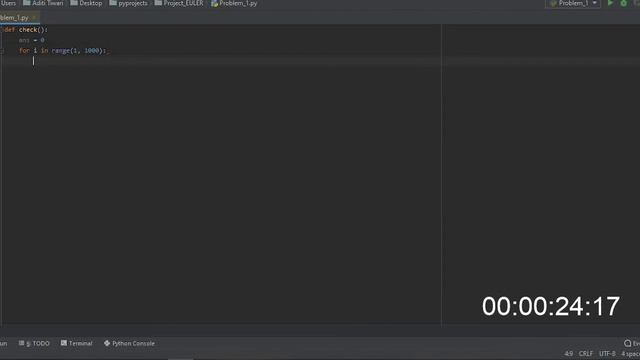
Task: Place cursor on the ans = 0 line
Action: coord(31,40)
